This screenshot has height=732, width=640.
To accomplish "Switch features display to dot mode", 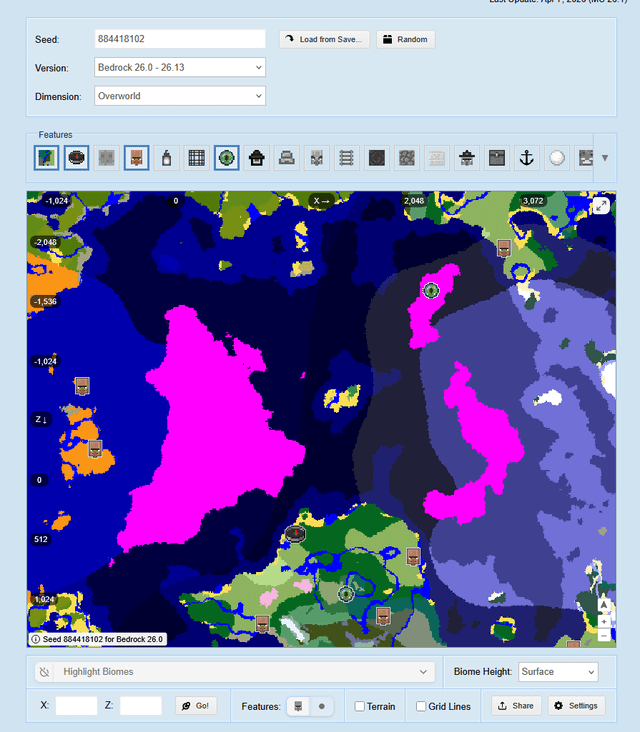I will coord(321,706).
